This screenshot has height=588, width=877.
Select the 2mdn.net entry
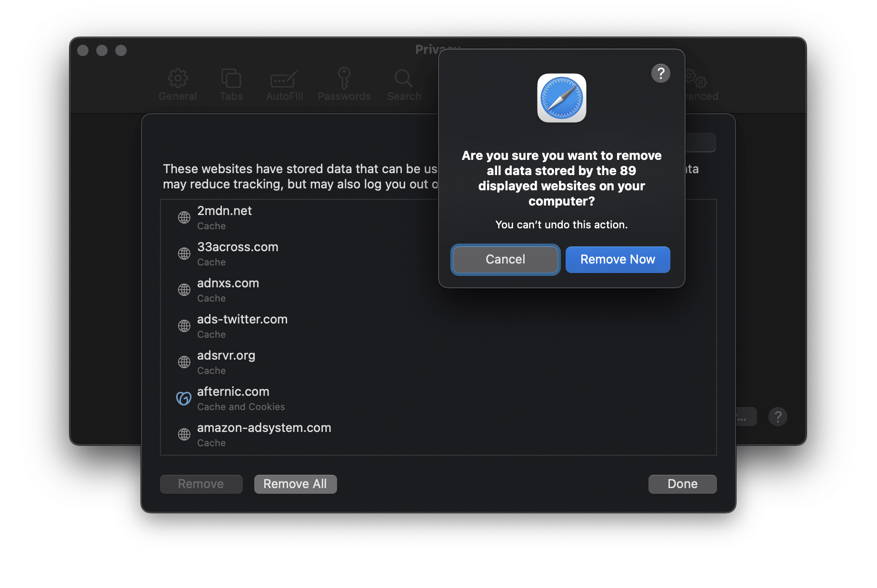225,217
